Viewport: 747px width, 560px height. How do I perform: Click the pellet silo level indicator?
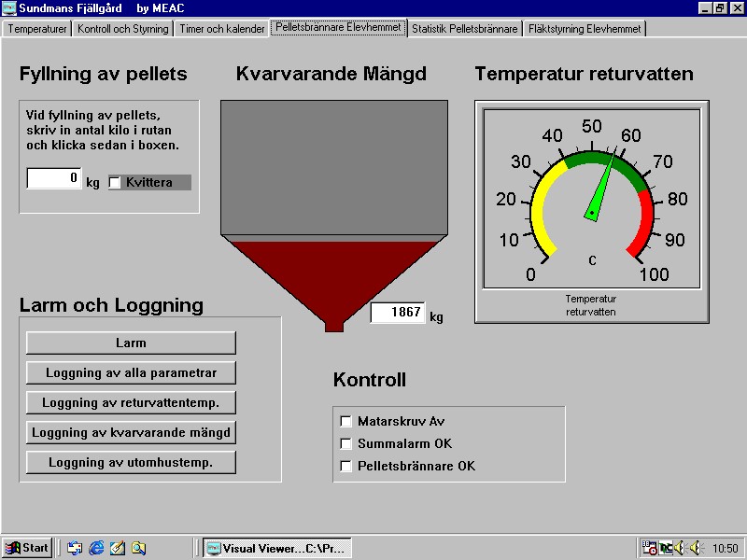pyautogui.click(x=334, y=216)
